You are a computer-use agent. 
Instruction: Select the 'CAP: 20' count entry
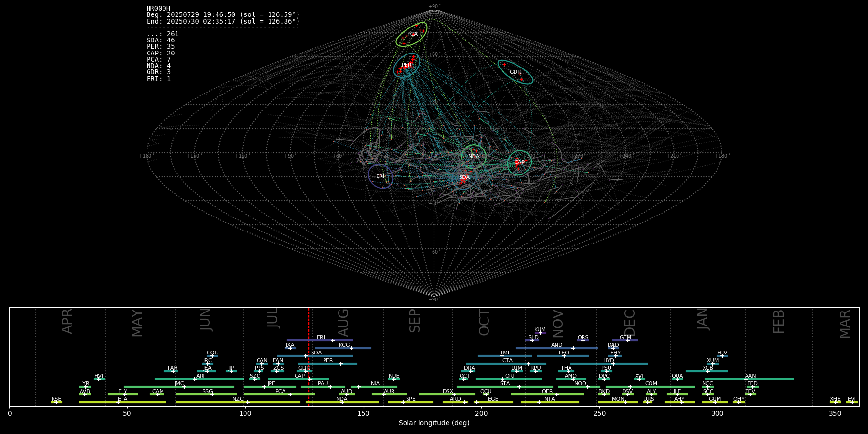(x=161, y=54)
